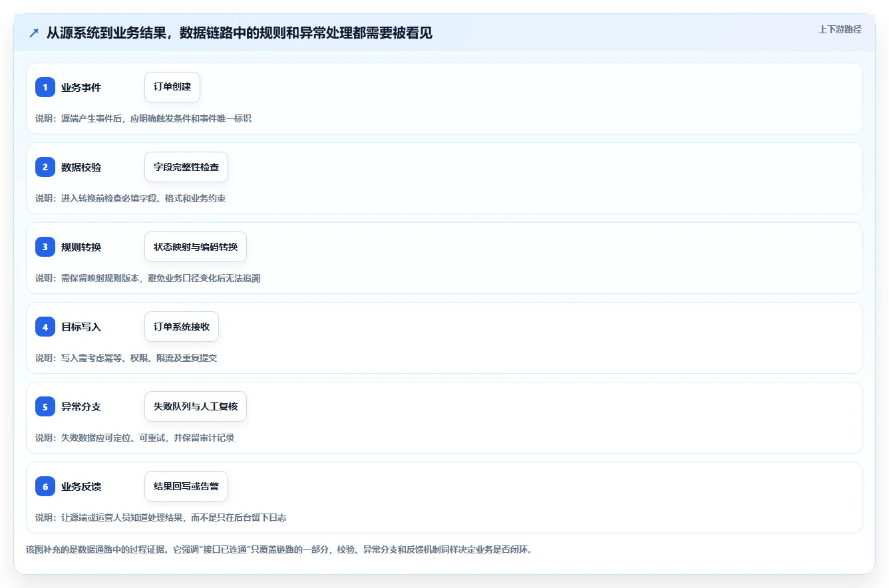This screenshot has height=588, width=889.
Task: Click the 订单创建 chip
Action: point(172,87)
